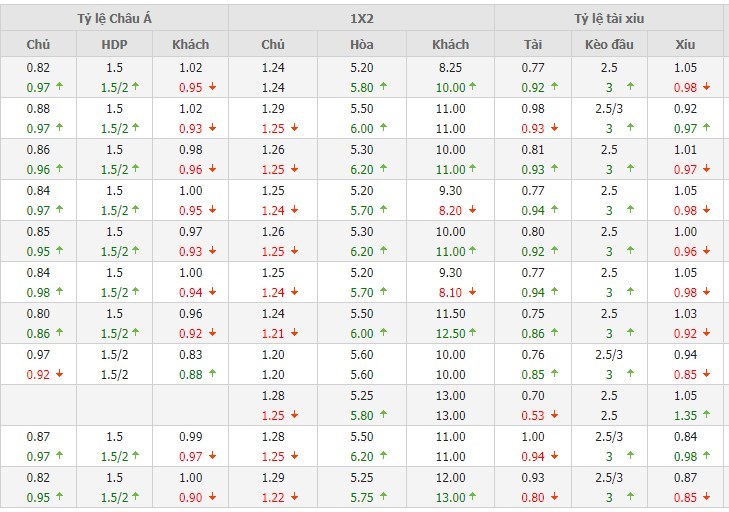Click the red down arrow beside 1.22
729x512 pixels.
click(295, 497)
